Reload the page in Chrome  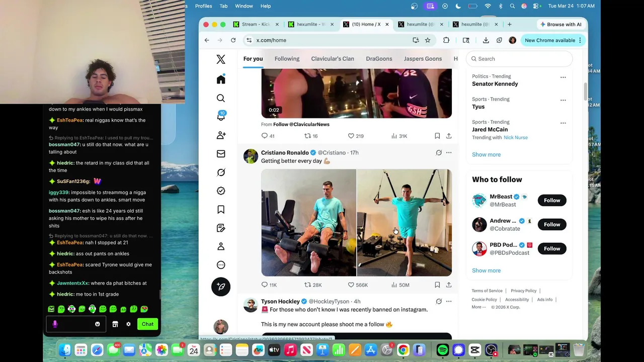coord(233,40)
